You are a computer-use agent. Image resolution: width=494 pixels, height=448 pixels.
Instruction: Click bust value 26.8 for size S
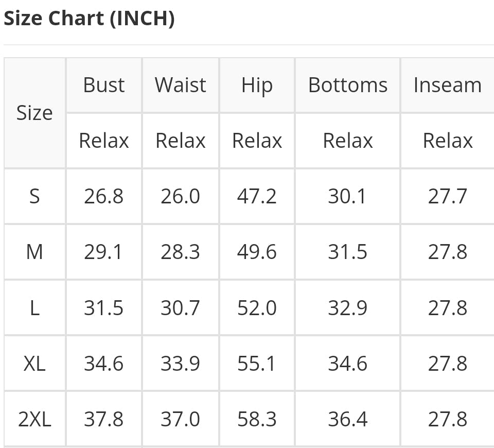point(103,196)
